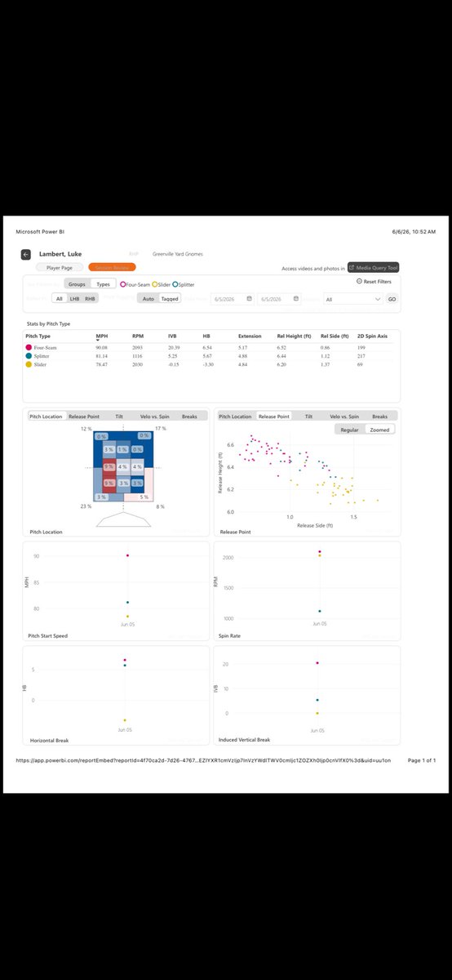This screenshot has width=452, height=980.
Task: Select Release Point tab in left chart
Action: (x=85, y=416)
